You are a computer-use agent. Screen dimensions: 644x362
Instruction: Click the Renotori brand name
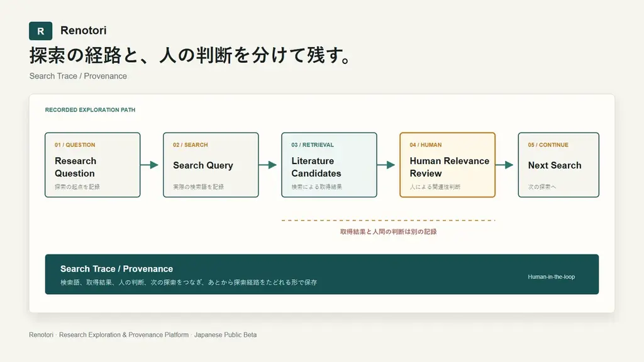point(84,30)
